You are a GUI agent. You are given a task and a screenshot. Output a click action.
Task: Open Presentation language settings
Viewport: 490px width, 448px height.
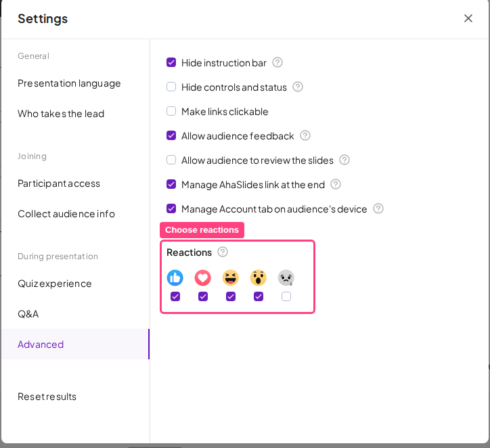[x=69, y=83]
